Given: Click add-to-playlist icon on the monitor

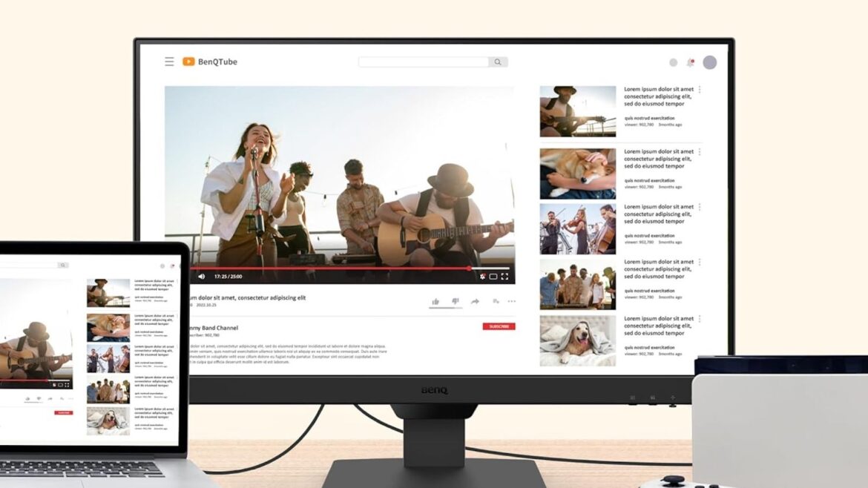Looking at the screenshot, I should tap(496, 302).
